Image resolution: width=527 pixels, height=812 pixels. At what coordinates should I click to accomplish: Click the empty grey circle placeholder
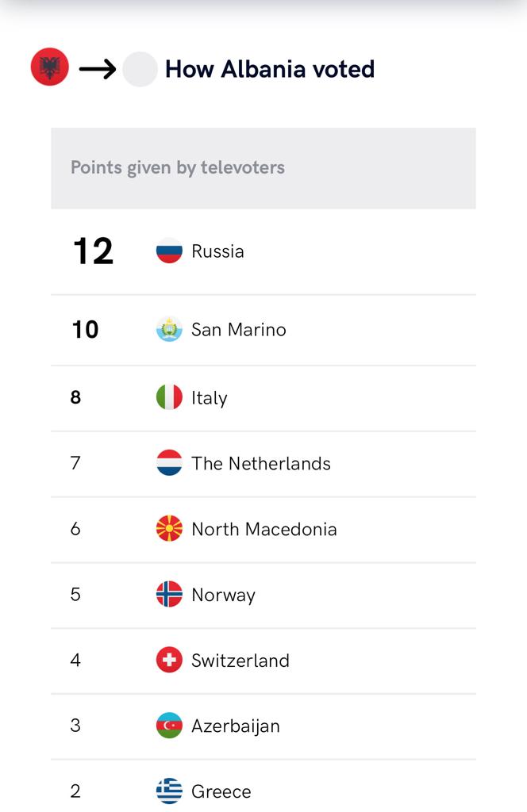point(140,69)
